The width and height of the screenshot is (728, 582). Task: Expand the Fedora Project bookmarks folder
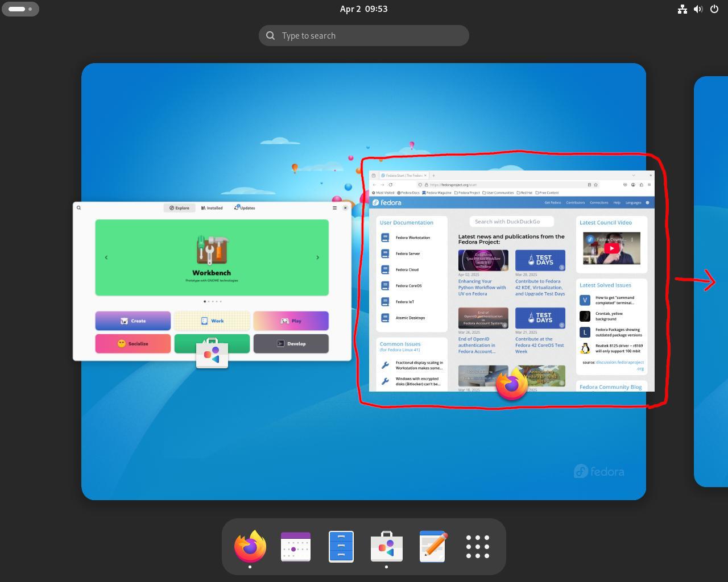coord(467,193)
